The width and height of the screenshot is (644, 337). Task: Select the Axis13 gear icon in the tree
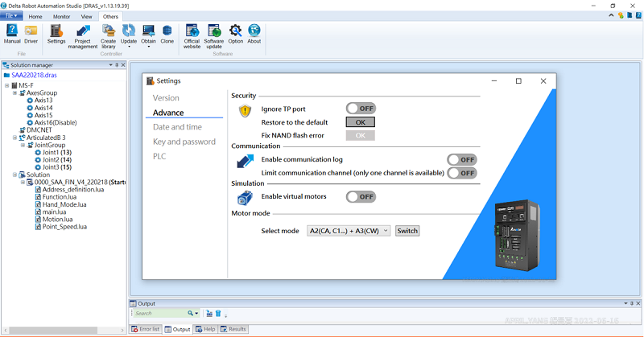(30, 101)
